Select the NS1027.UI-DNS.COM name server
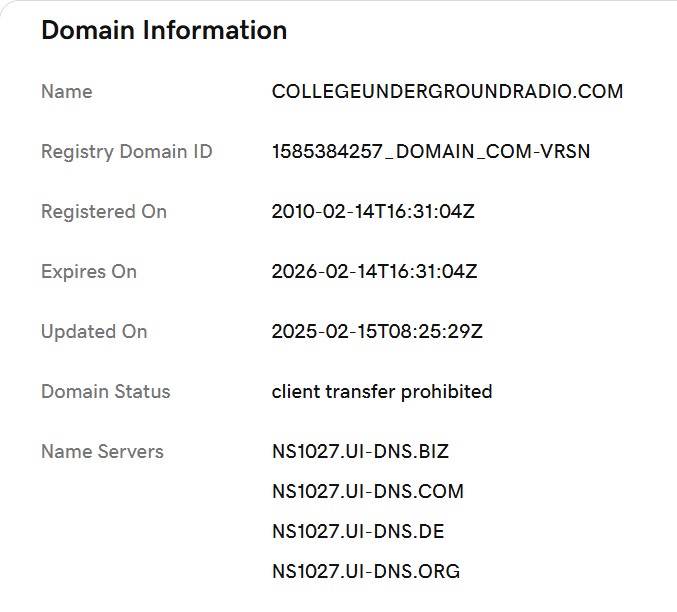Viewport: 677px width, 612px height. click(368, 492)
